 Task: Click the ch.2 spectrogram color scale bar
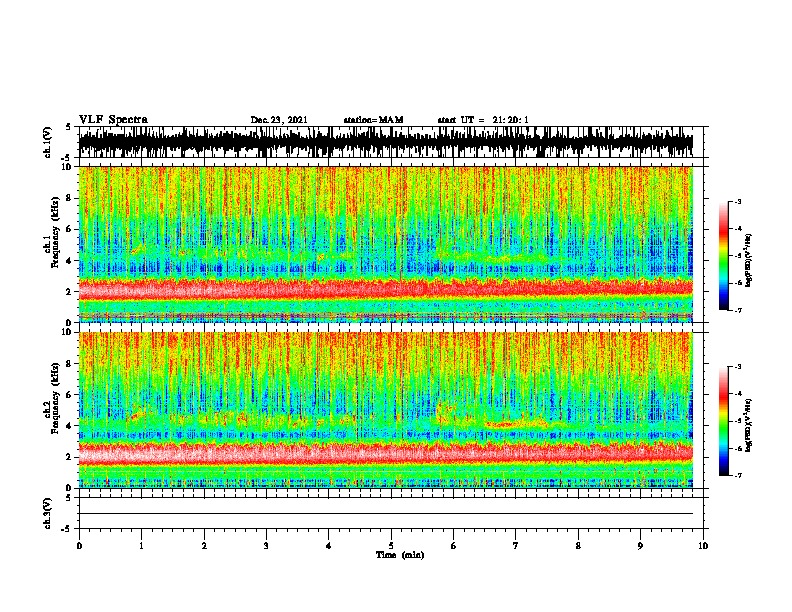coord(723,421)
